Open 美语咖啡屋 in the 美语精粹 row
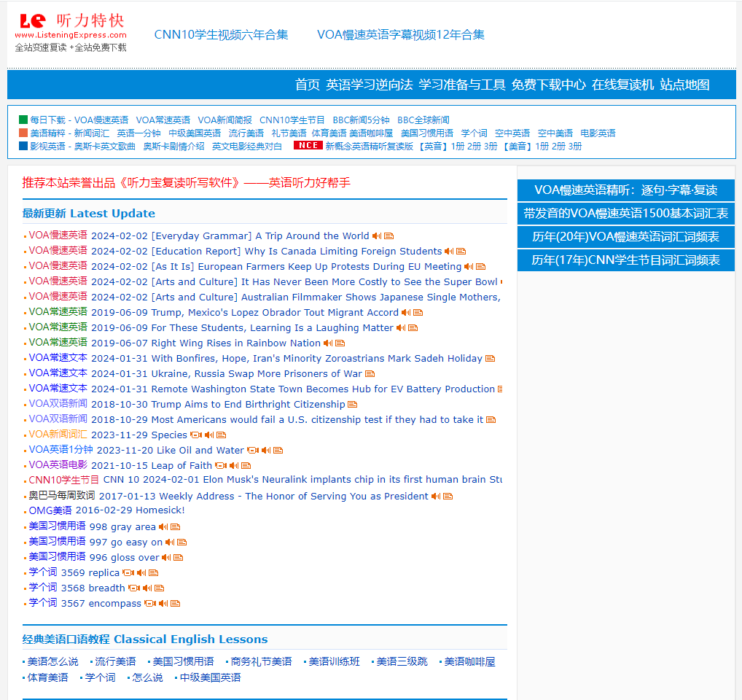This screenshot has width=742, height=700. tap(371, 133)
